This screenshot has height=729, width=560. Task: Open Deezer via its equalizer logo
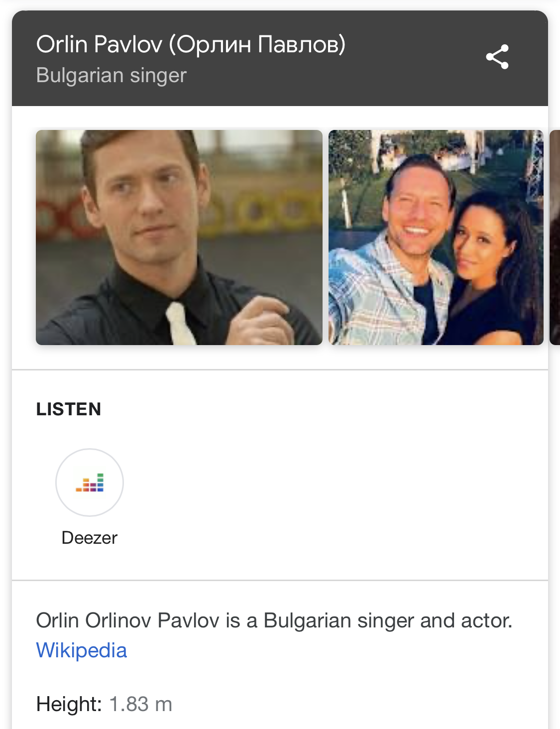click(x=90, y=483)
